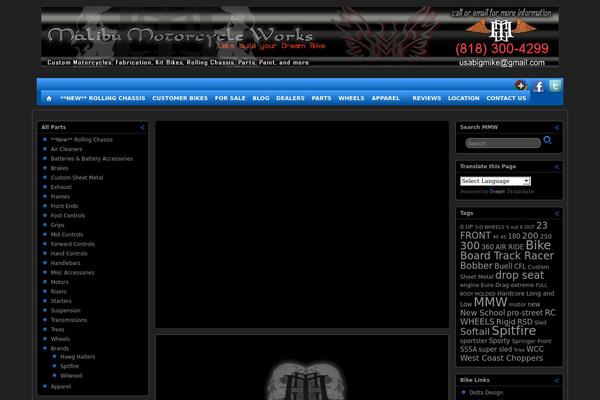This screenshot has width=600, height=400.
Task: Click the usabigmike@gmail.com email address
Action: (502, 63)
